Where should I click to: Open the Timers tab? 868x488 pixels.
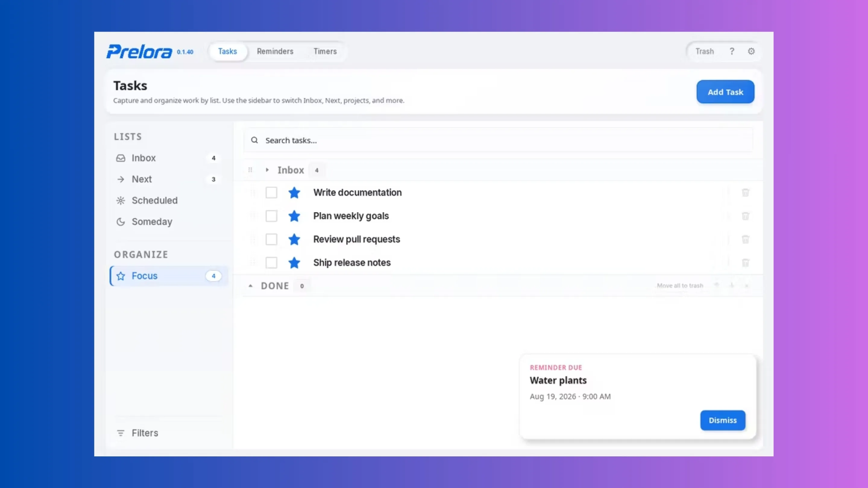pos(325,51)
